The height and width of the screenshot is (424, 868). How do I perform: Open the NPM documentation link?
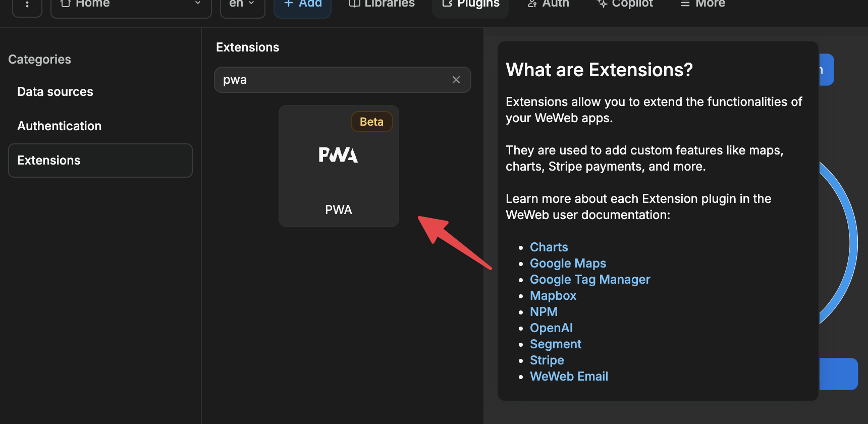tap(544, 312)
